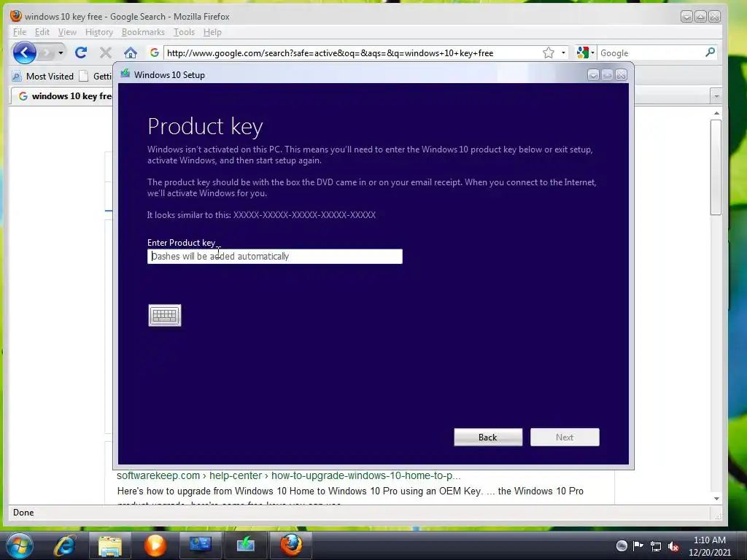747x560 pixels.
Task: Open the Firefox View menu
Action: point(67,32)
